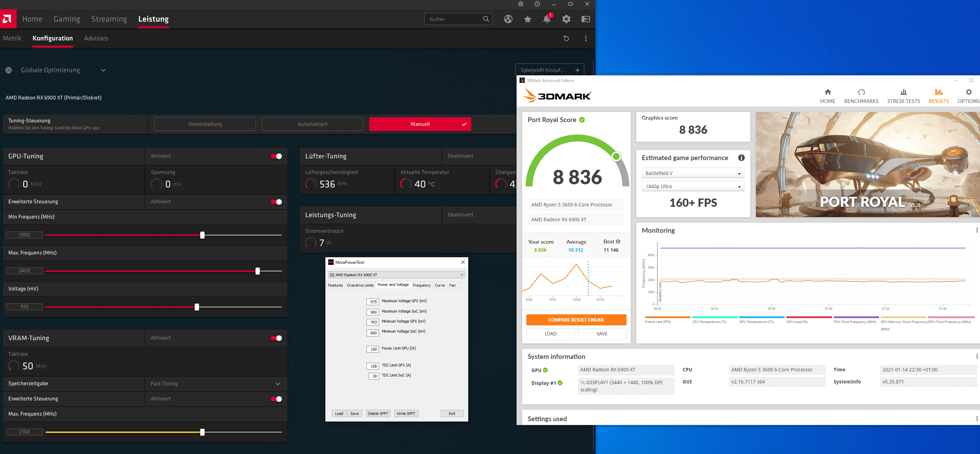The image size is (980, 454).
Task: Open the bug report icon in AMD title bar
Action: point(521,4)
